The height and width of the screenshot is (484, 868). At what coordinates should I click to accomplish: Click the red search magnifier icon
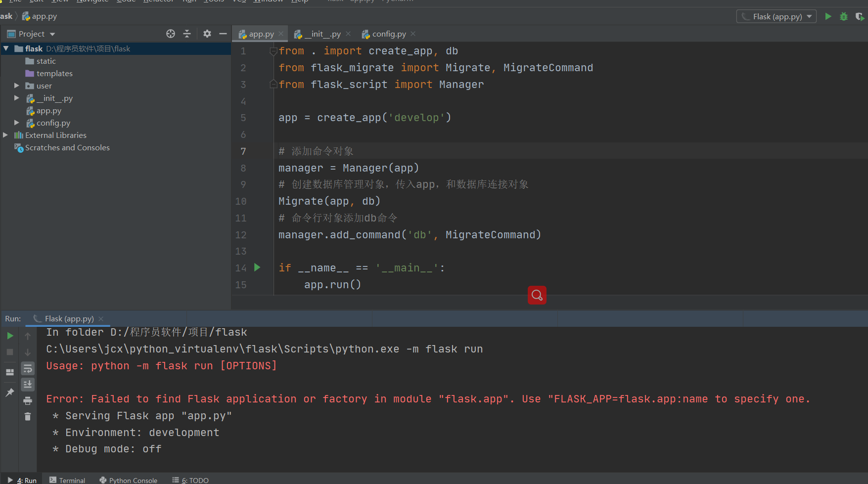pos(537,295)
